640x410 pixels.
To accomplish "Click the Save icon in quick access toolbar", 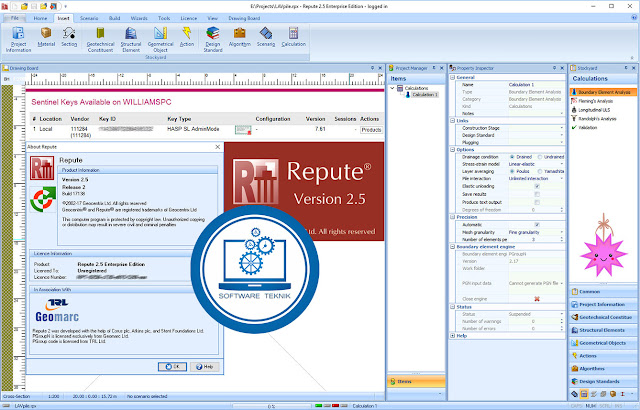I will point(34,6).
